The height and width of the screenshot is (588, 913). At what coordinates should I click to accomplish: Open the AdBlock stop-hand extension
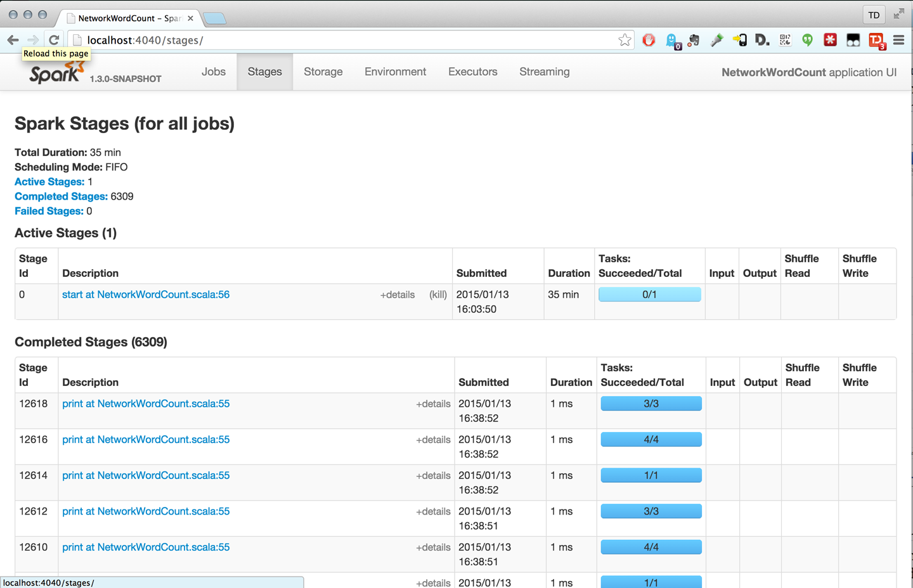click(649, 40)
